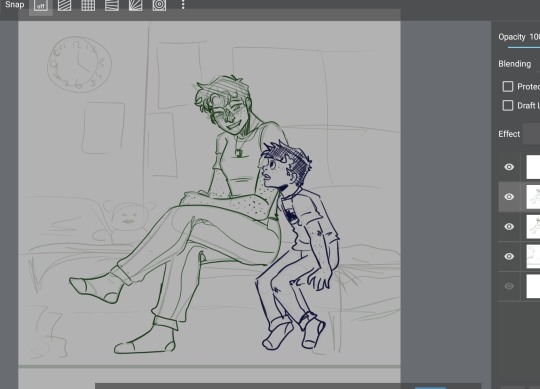This screenshot has height=389, width=540.
Task: Adjust the layer Opacity slider
Action: pyautogui.click(x=524, y=48)
